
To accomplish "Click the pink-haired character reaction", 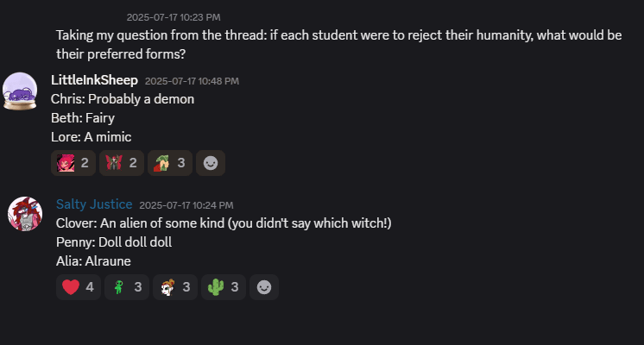I will point(73,161).
